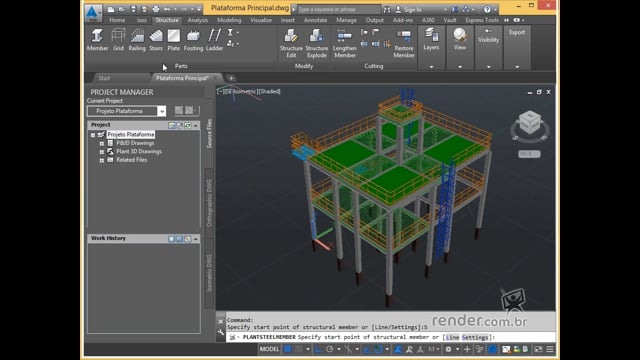Switch to the Analysis ribbon tab
This screenshot has height=360, width=640.
click(x=198, y=20)
